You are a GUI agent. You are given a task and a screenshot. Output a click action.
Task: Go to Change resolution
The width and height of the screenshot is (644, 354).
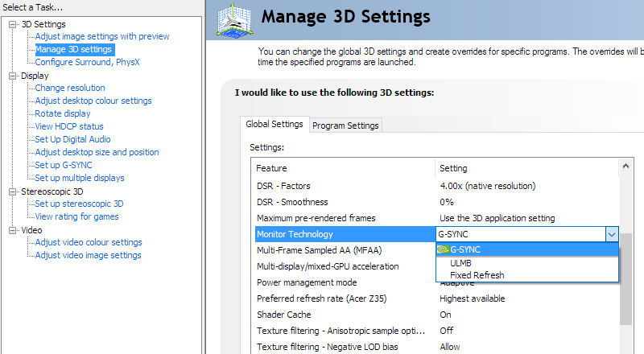(70, 88)
